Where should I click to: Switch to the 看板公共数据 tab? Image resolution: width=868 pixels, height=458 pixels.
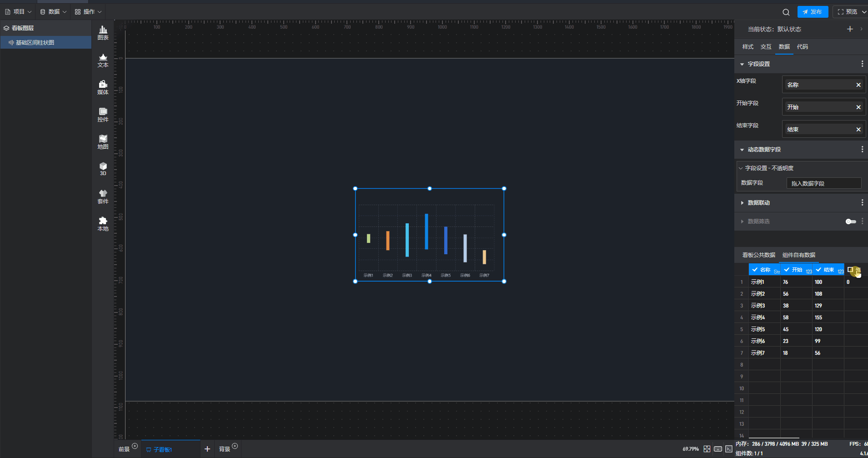758,255
